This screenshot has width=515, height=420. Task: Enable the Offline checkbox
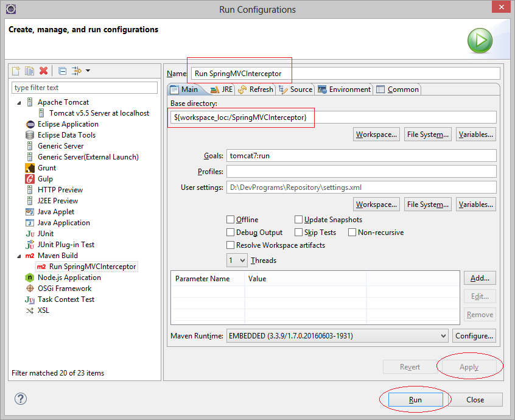coord(231,219)
